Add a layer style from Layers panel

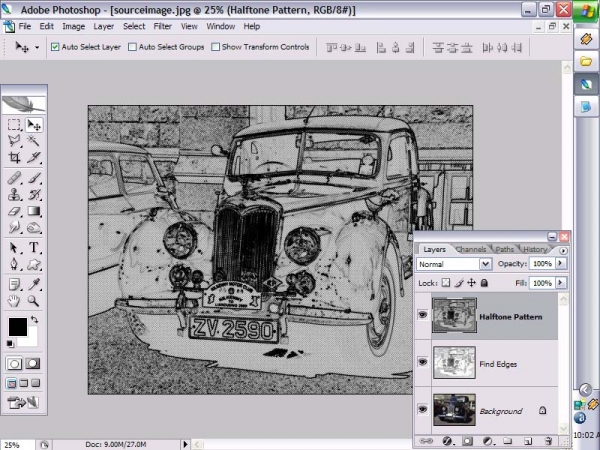(447, 441)
